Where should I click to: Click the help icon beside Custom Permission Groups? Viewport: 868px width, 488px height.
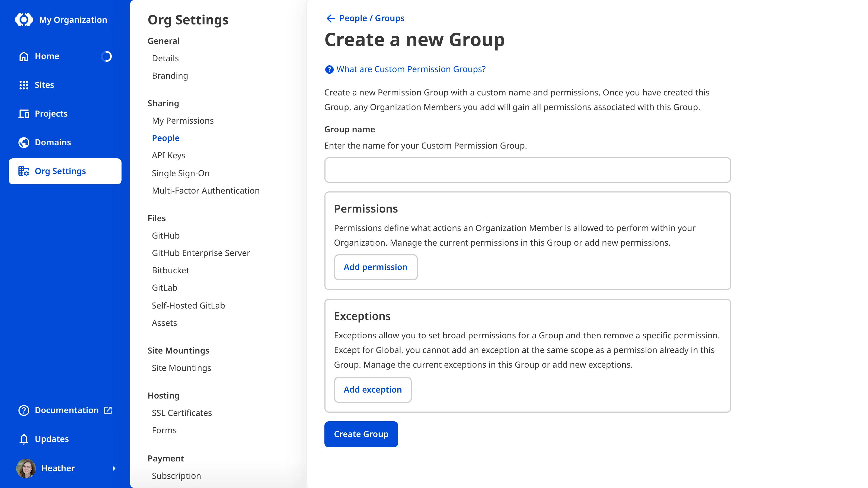click(329, 69)
